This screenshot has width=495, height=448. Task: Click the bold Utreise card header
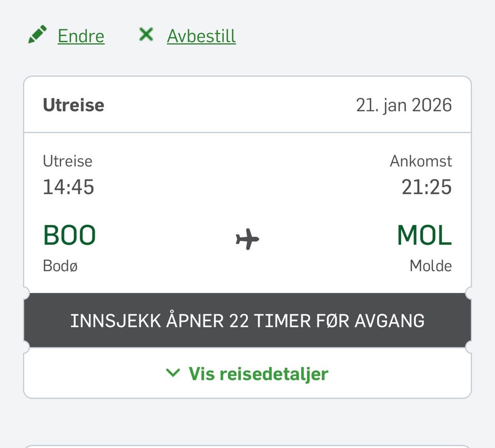(74, 105)
